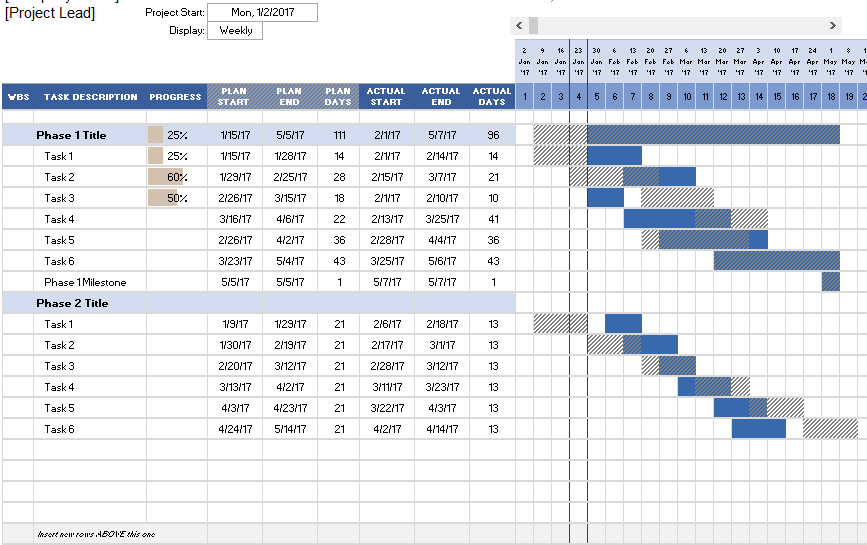867x545 pixels.
Task: Click actual start cell 2/6/17
Action: [387, 324]
